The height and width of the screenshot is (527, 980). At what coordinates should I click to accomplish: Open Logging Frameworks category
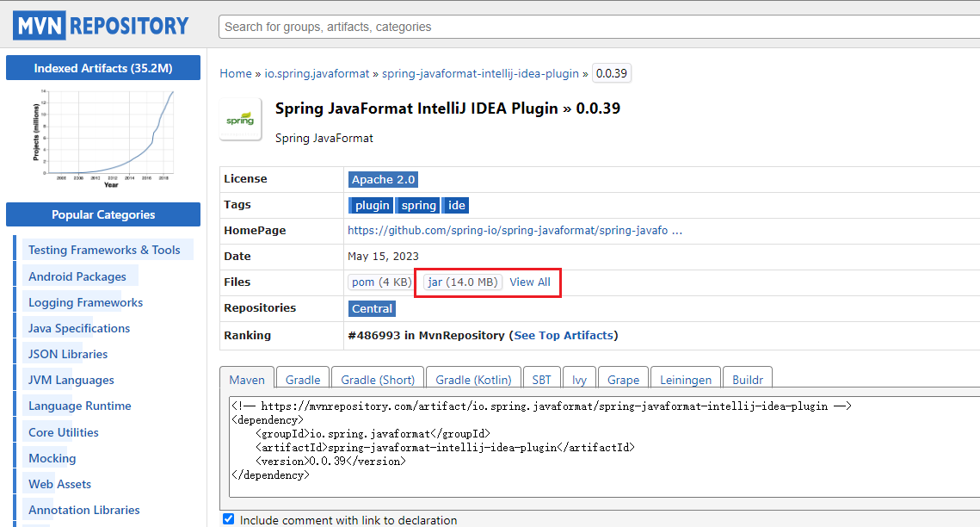coord(86,302)
